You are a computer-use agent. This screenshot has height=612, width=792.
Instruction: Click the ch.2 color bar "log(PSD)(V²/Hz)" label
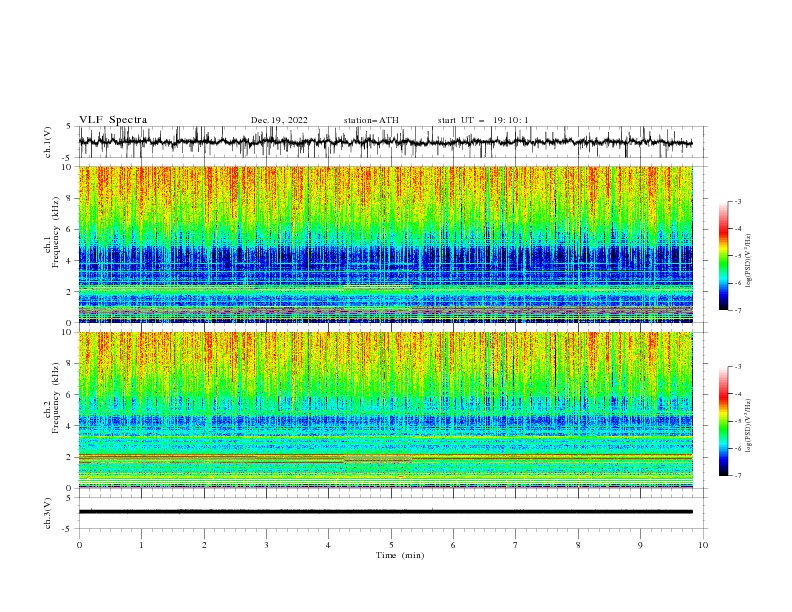(x=748, y=426)
